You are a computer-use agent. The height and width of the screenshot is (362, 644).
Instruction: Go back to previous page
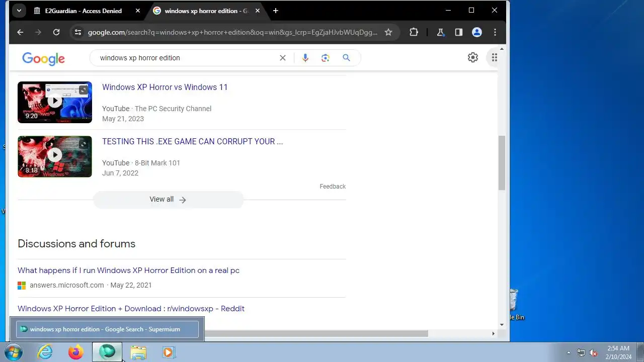point(20,32)
